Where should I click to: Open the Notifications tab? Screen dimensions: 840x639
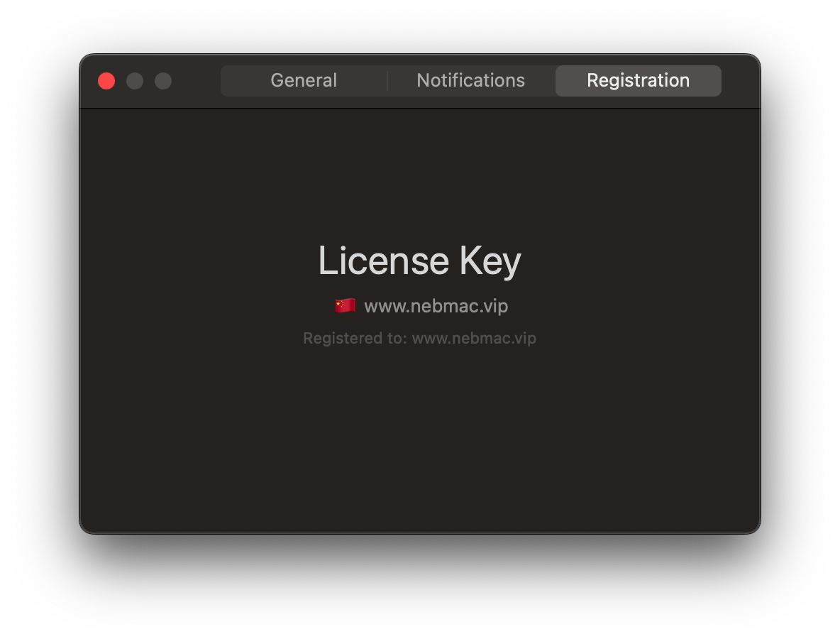(470, 81)
